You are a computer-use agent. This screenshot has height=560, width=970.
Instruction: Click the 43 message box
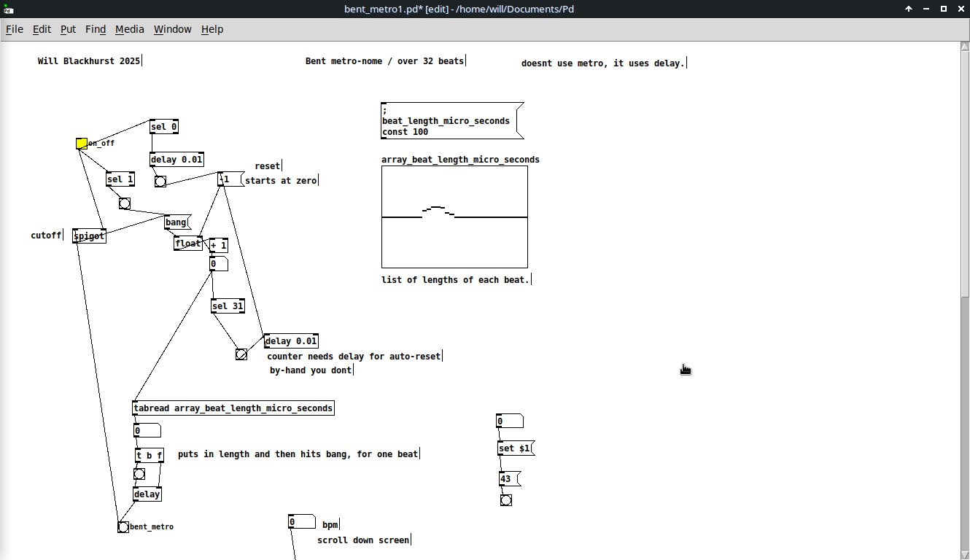[509, 479]
